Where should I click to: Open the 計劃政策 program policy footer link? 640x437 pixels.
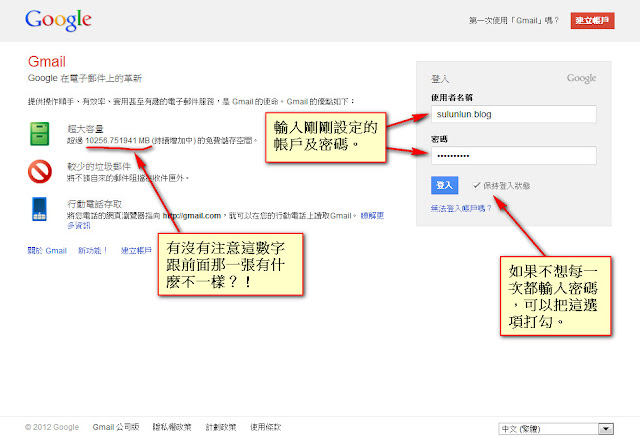pos(221,427)
